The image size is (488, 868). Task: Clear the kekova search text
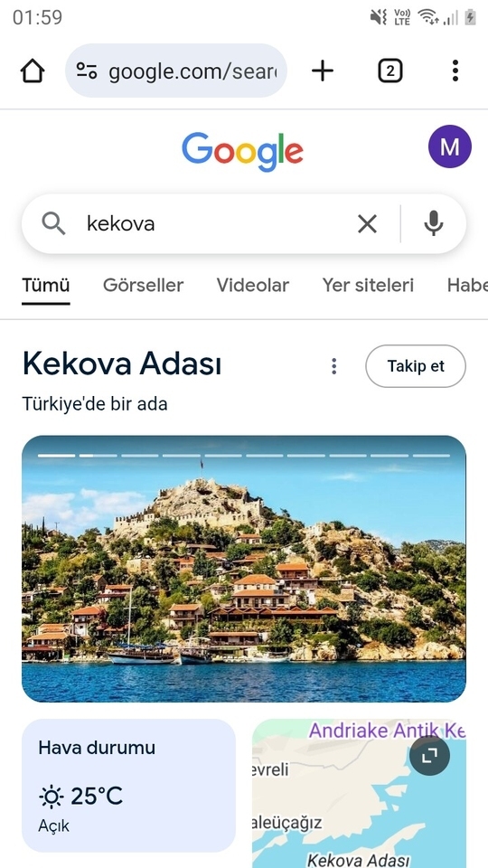tap(367, 223)
